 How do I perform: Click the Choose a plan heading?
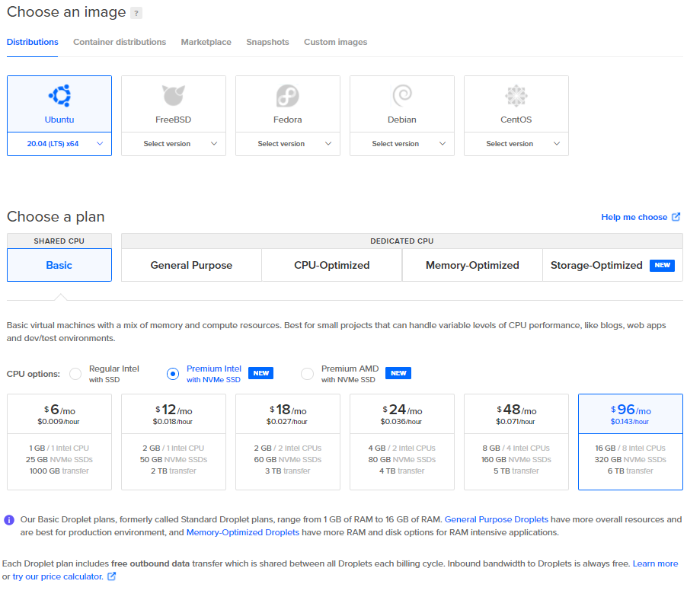pyautogui.click(x=56, y=216)
